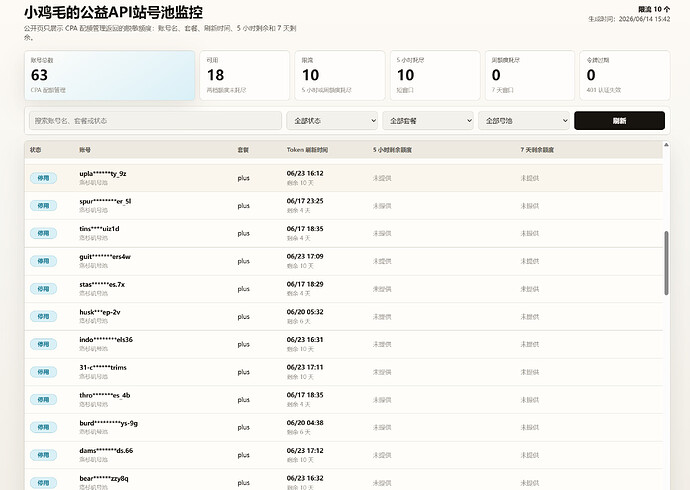Image resolution: width=690 pixels, height=490 pixels.
Task: Click status badge for thro*******es_4b
Action: [43, 400]
